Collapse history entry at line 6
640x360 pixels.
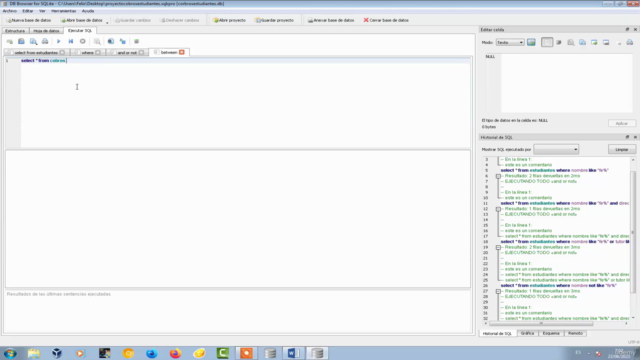pyautogui.click(x=498, y=176)
